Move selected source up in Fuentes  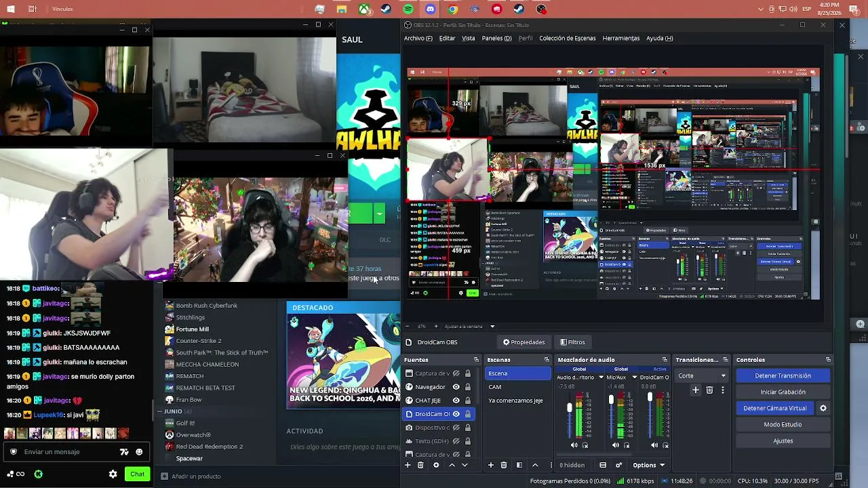[x=452, y=465]
